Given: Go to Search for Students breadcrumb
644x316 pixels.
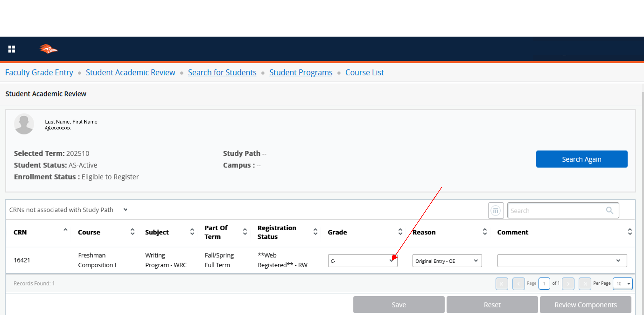Looking at the screenshot, I should pyautogui.click(x=222, y=72).
